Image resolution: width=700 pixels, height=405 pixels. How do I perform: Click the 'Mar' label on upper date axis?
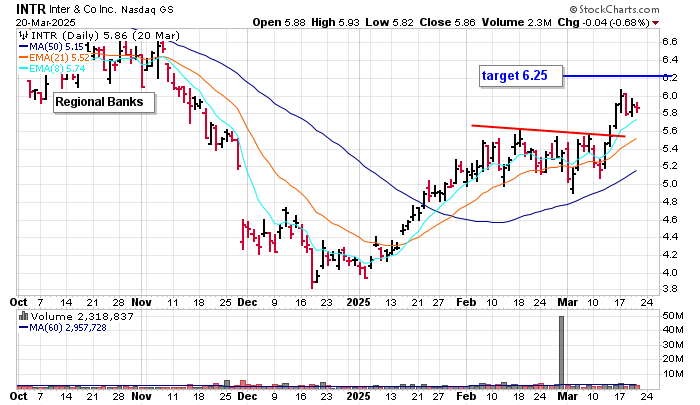tap(568, 302)
